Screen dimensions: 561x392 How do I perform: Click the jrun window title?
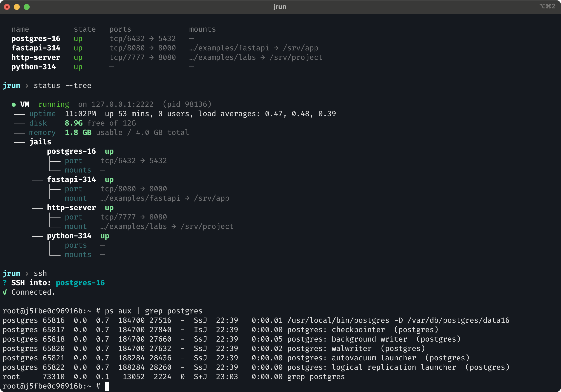point(280,7)
